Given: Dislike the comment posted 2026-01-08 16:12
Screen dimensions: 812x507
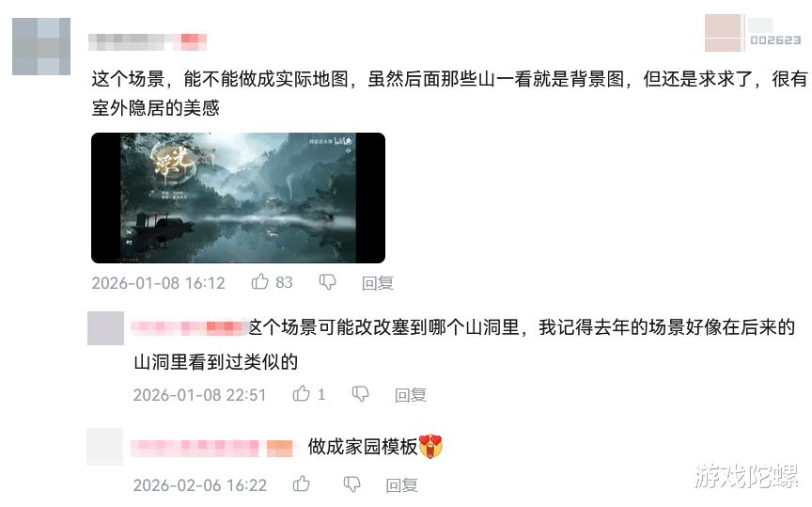Looking at the screenshot, I should pyautogui.click(x=327, y=282).
